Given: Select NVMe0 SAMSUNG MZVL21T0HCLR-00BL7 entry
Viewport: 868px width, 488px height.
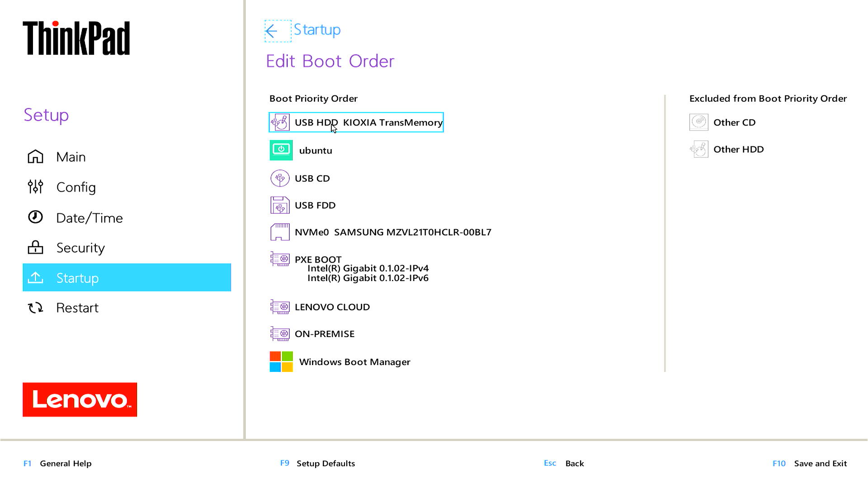Looking at the screenshot, I should pyautogui.click(x=393, y=232).
